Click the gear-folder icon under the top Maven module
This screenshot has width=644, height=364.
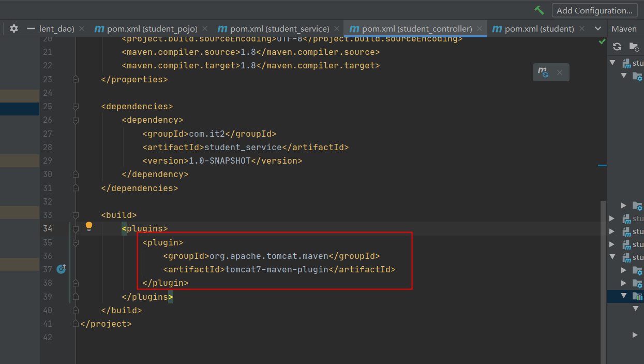click(x=638, y=77)
